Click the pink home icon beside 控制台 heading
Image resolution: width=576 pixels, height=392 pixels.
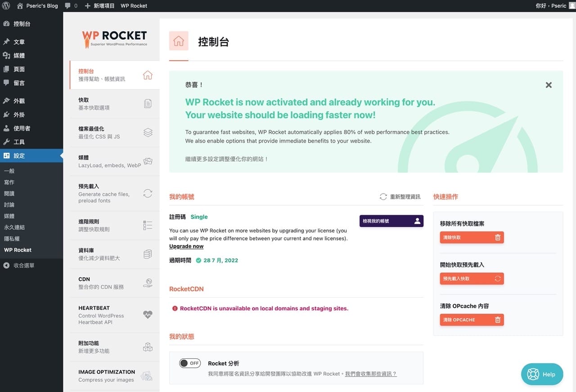pos(179,41)
